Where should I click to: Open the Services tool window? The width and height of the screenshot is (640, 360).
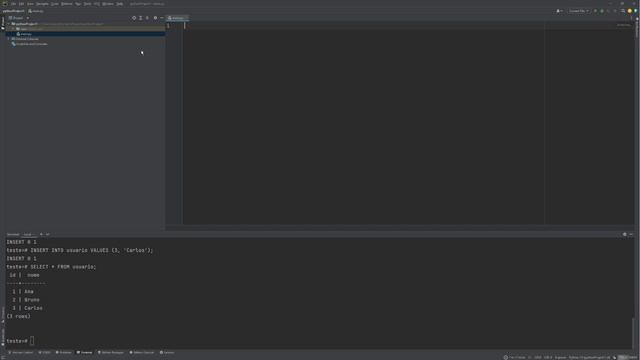tap(167, 352)
